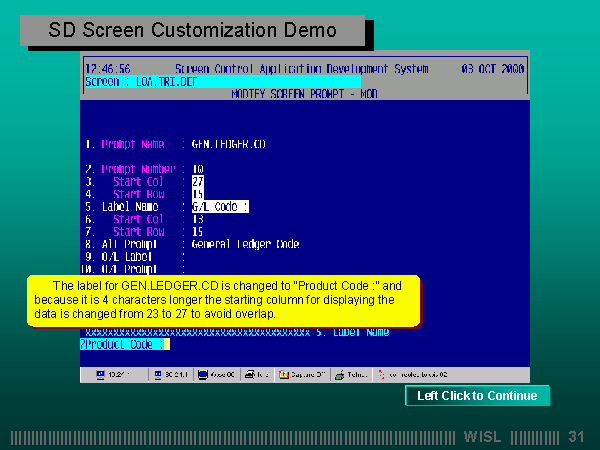
Task: Click the highlighted Start Col value 27
Action: (x=197, y=182)
